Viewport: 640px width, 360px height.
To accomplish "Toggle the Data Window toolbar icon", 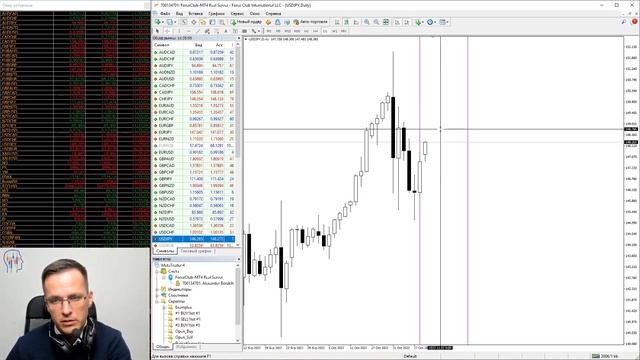I will pos(194,22).
